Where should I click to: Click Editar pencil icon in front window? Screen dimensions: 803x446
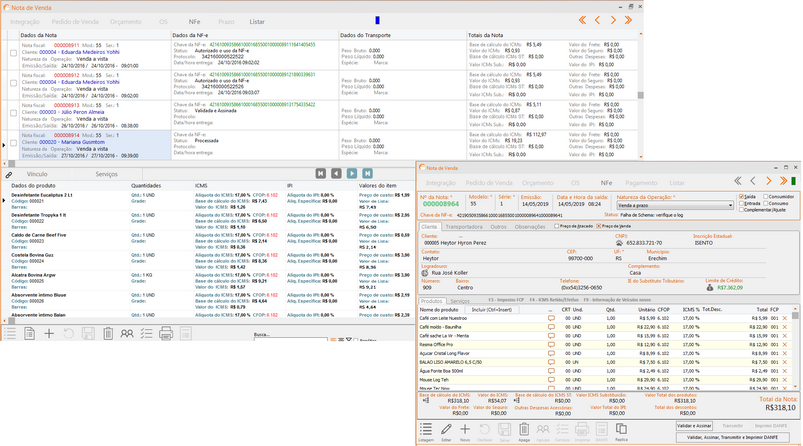(x=446, y=429)
